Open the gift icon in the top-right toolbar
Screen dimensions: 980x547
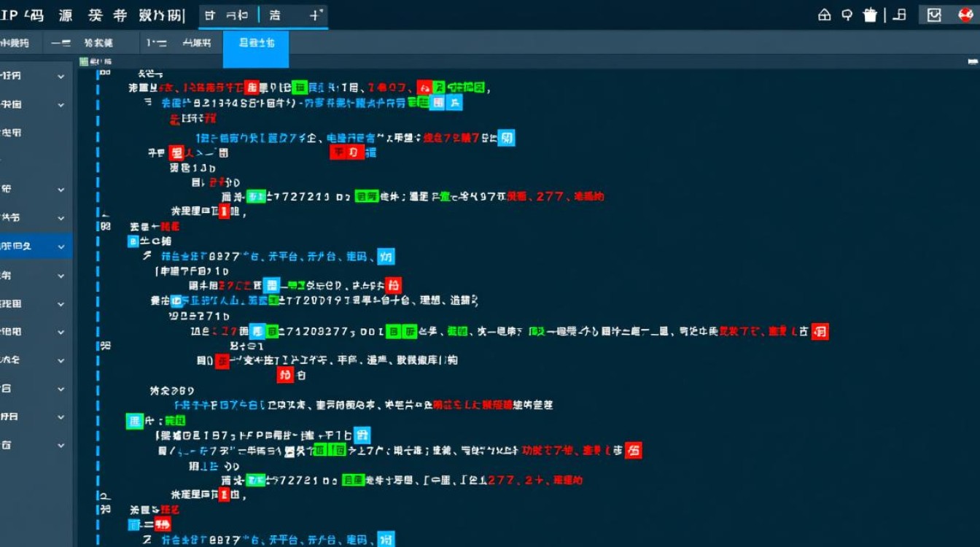[870, 14]
